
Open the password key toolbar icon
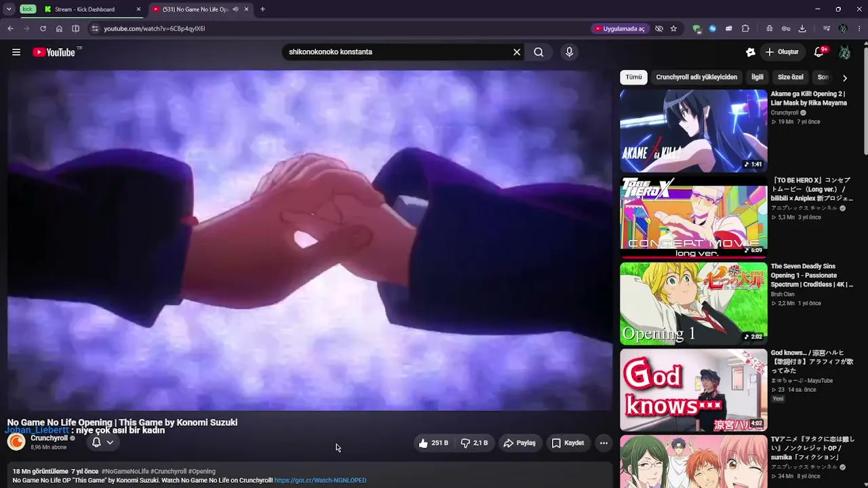tap(786, 28)
